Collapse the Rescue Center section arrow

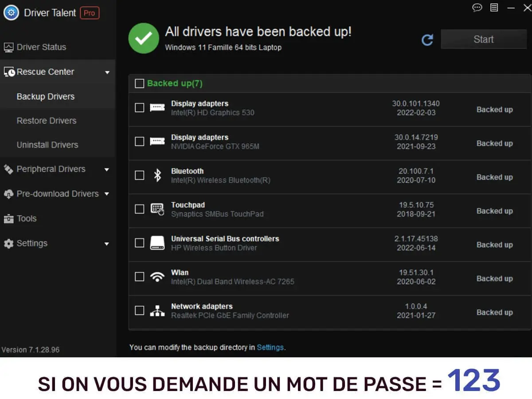(x=107, y=72)
